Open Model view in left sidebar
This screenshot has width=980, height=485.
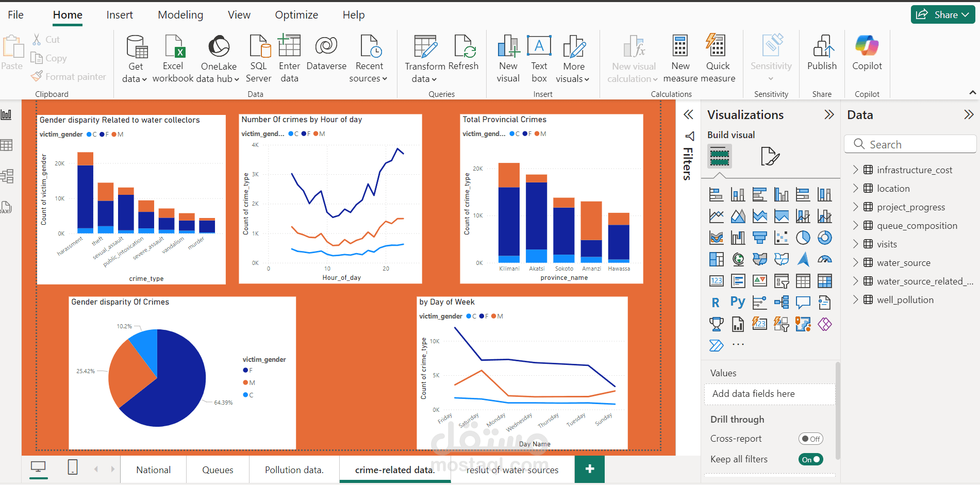[6, 176]
